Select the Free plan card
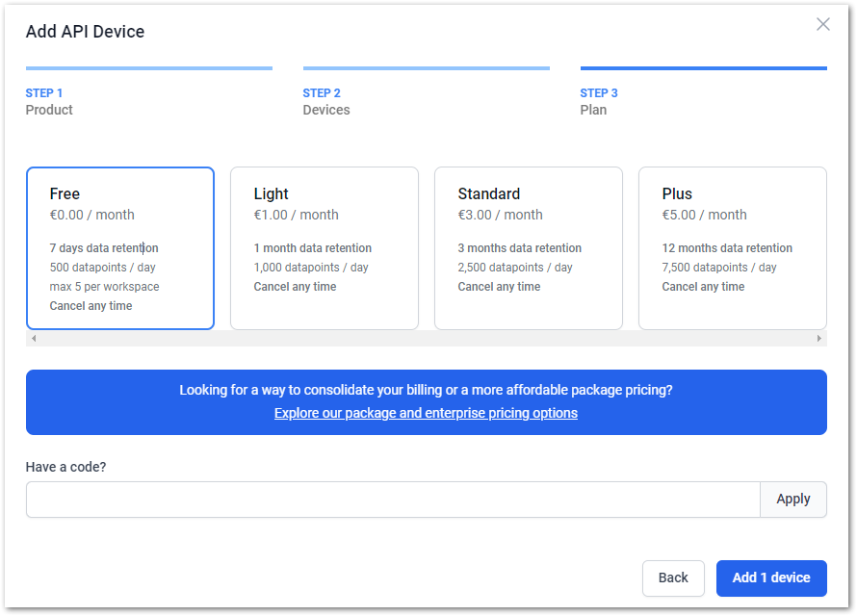 coord(120,248)
